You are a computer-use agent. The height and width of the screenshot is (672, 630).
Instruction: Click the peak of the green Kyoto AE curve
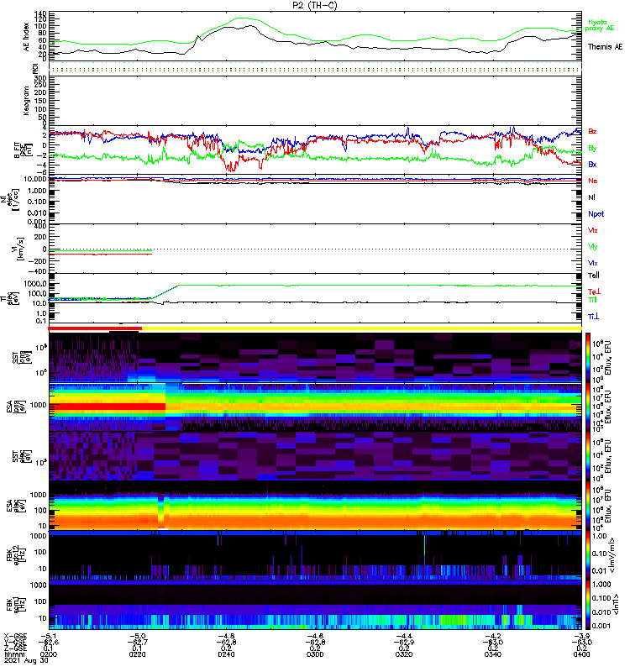tap(242, 18)
